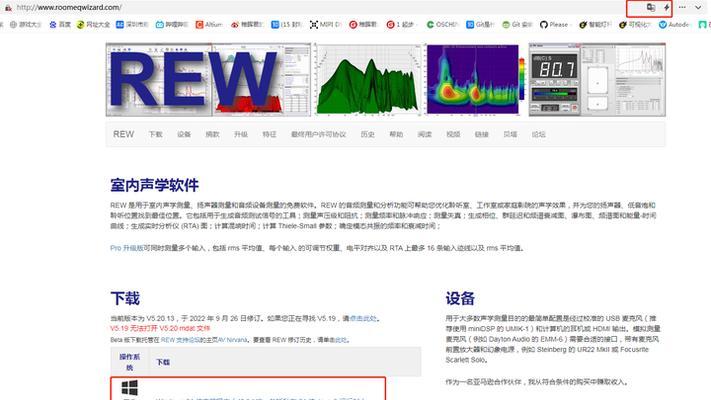Click the 操作系统 table header
The width and height of the screenshot is (711, 400).
click(x=130, y=362)
